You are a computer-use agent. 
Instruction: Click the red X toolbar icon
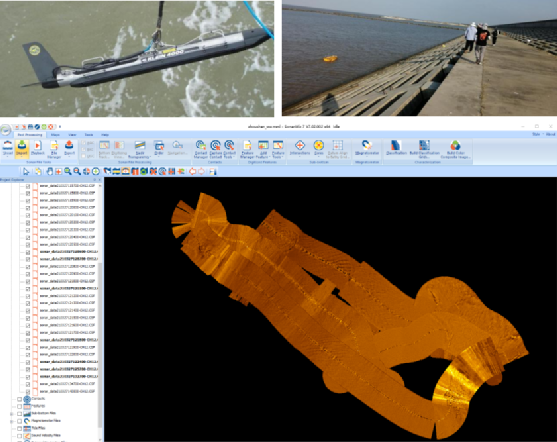coord(153,172)
